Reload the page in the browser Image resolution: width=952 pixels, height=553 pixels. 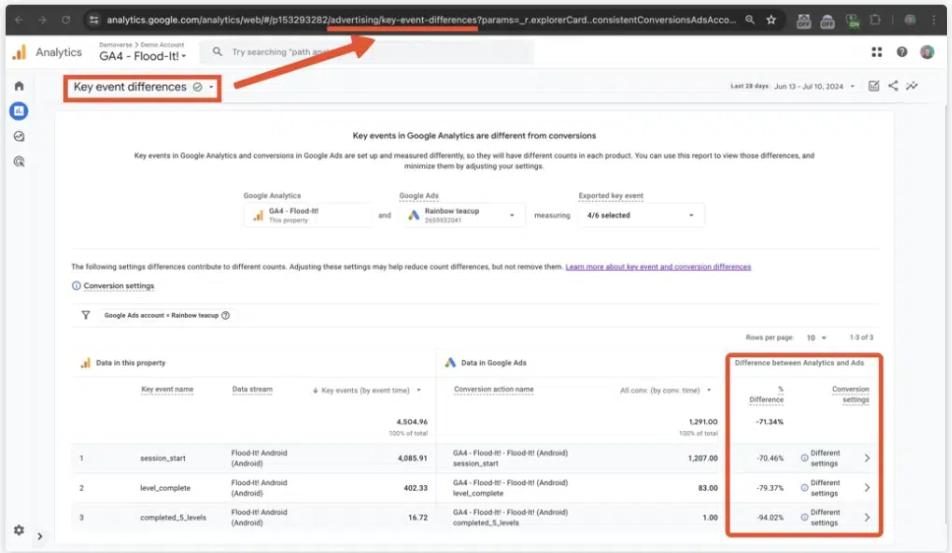tap(66, 20)
